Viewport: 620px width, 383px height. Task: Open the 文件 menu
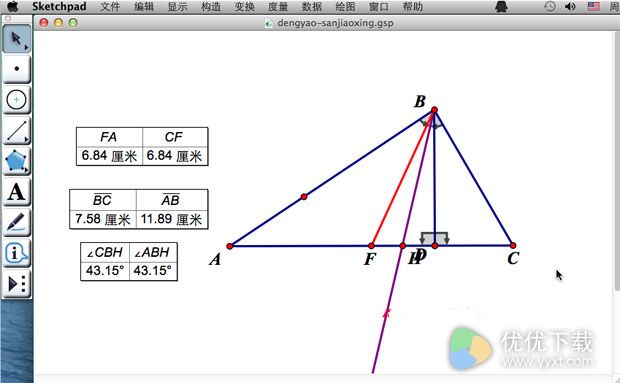[x=110, y=7]
